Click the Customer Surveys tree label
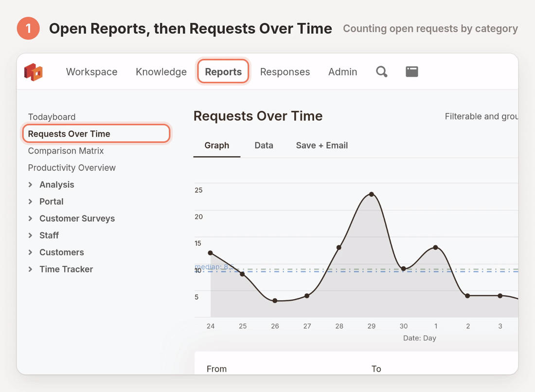535x392 pixels. 77,218
